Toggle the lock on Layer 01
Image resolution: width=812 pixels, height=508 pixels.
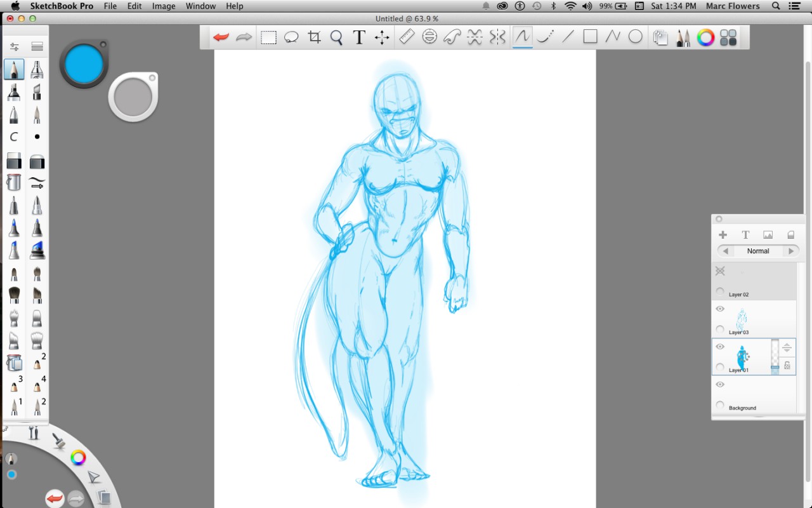[787, 365]
